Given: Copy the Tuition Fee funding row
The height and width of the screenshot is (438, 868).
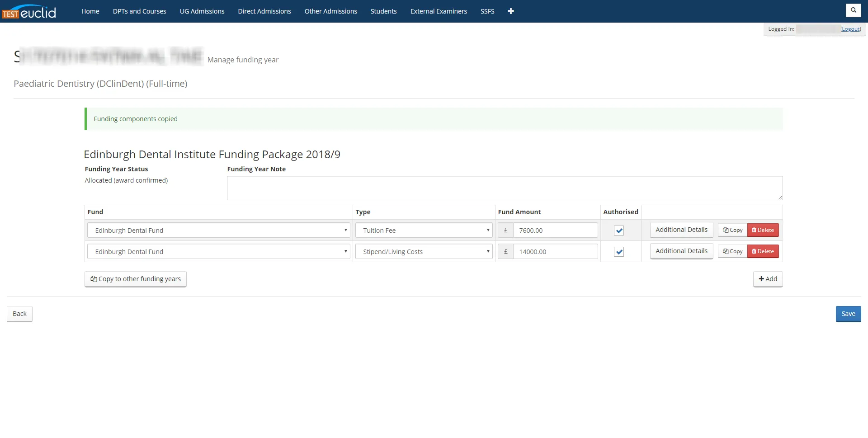Looking at the screenshot, I should point(732,230).
